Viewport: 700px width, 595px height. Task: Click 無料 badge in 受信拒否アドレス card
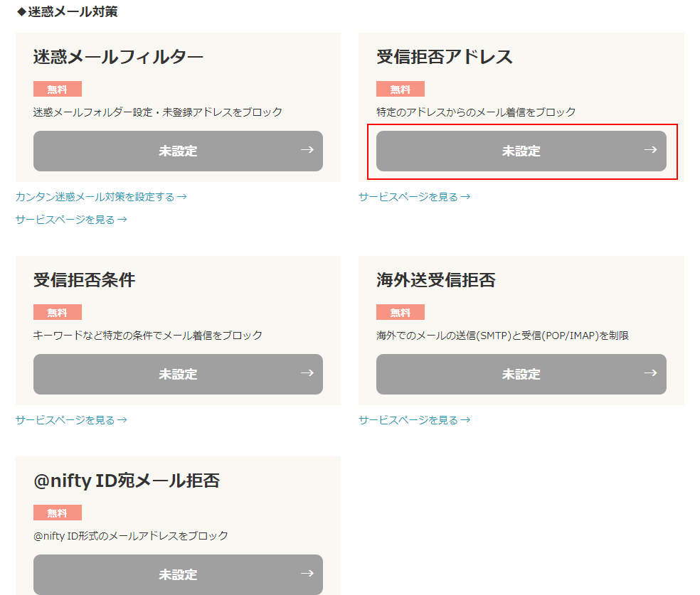(401, 89)
